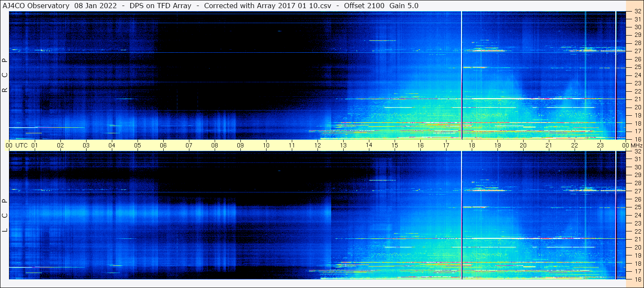Click the 29 MHz label of LCP panel
The width and height of the screenshot is (644, 288).
coord(637,175)
